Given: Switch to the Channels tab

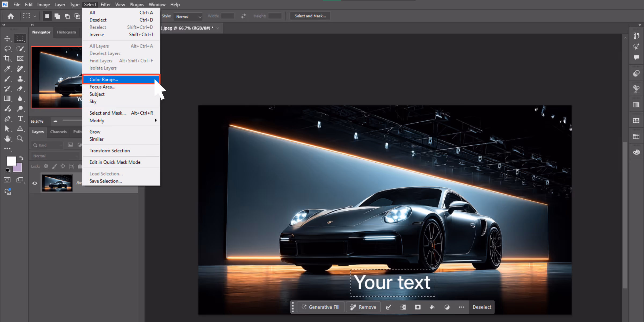Looking at the screenshot, I should pos(58,132).
